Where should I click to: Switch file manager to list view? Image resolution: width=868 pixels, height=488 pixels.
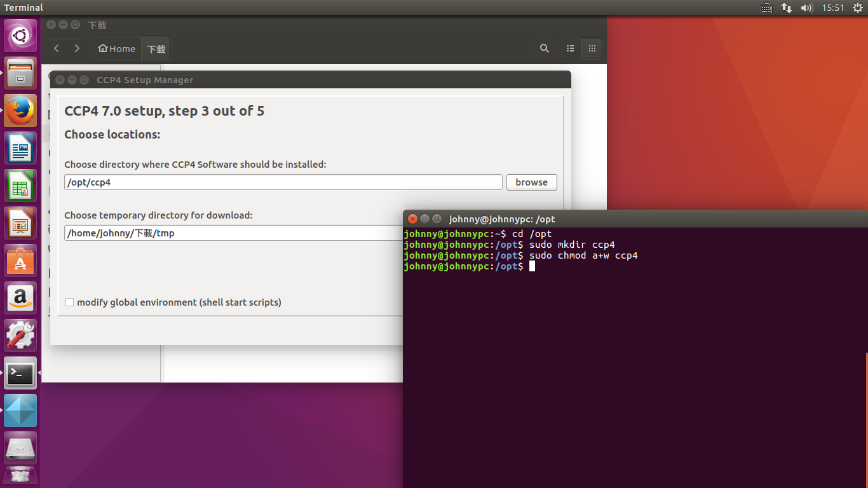tap(570, 48)
